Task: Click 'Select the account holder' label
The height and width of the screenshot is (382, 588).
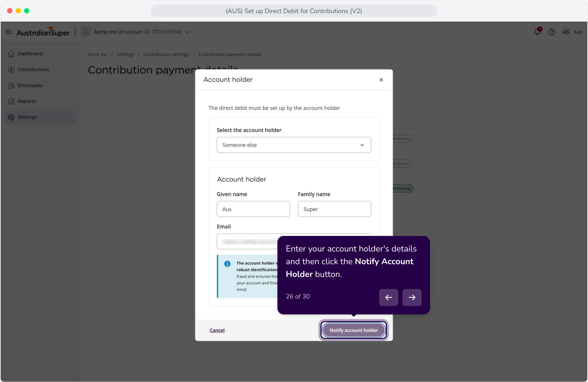Action: 249,130
